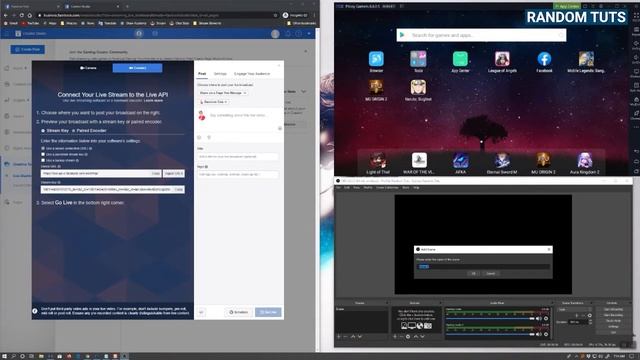Image resolution: width=640 pixels, height=360 pixels.
Task: Mute the Mic/Aux speaker icon in OBS
Action: (x=539, y=334)
